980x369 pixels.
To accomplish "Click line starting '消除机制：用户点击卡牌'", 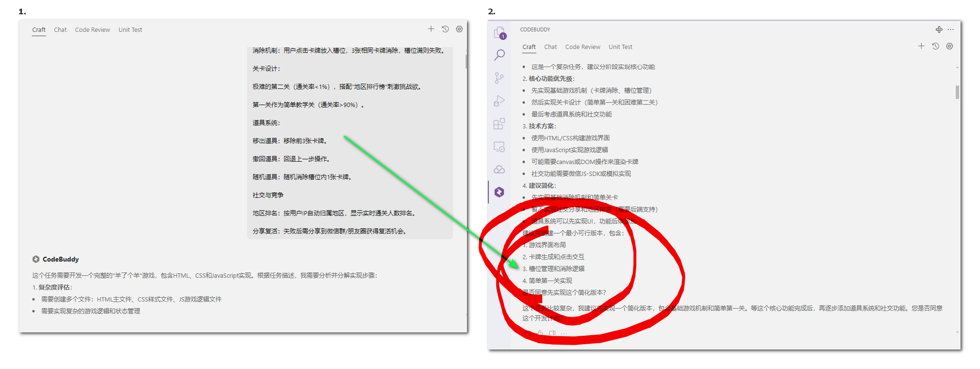I will coord(350,50).
